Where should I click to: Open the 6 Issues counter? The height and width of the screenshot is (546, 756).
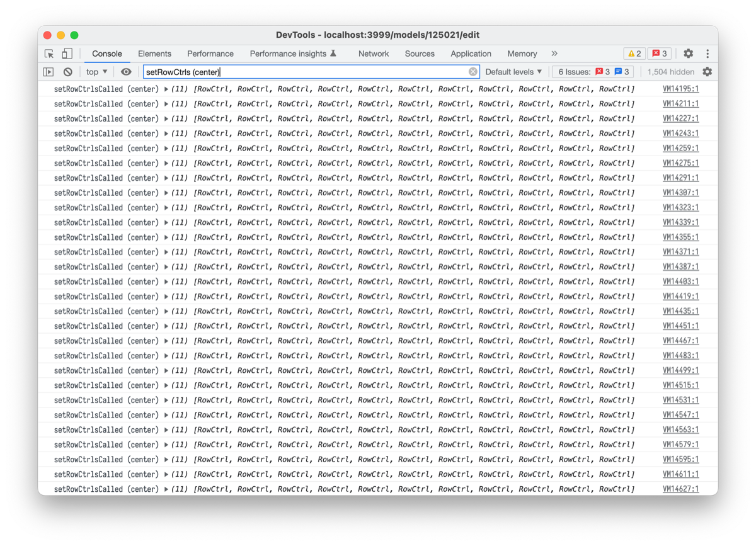593,72
